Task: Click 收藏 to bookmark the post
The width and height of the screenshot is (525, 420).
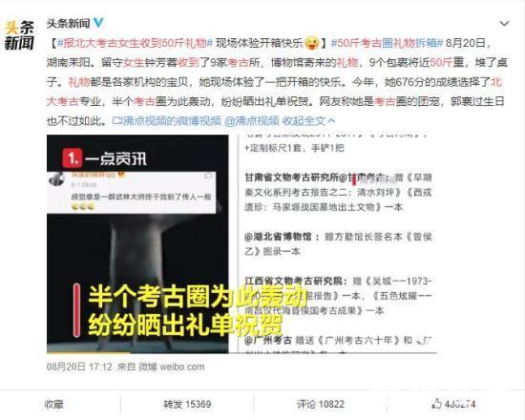Action: pyautogui.click(x=53, y=405)
